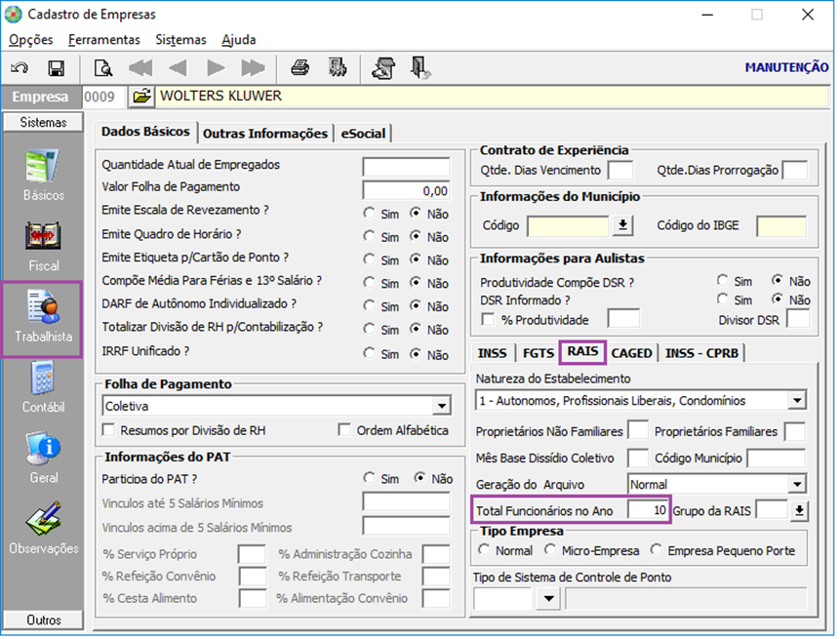Save record with floppy disk icon
840x639 pixels.
tap(57, 68)
